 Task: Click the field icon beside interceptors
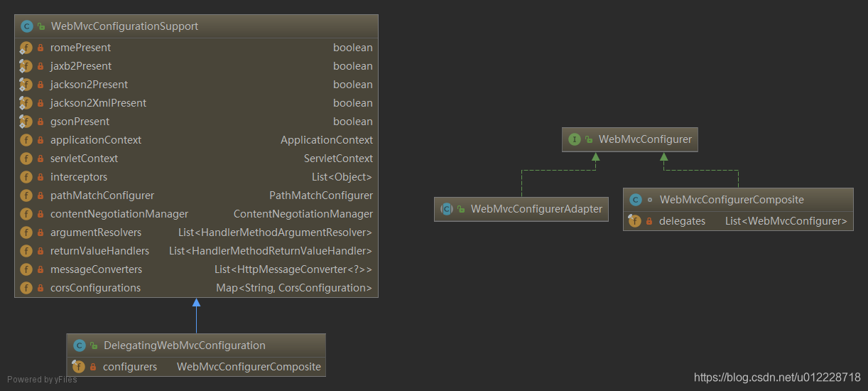pyautogui.click(x=26, y=177)
